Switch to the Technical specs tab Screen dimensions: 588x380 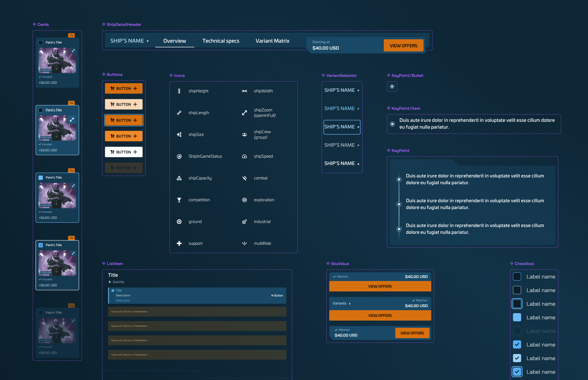(x=221, y=41)
